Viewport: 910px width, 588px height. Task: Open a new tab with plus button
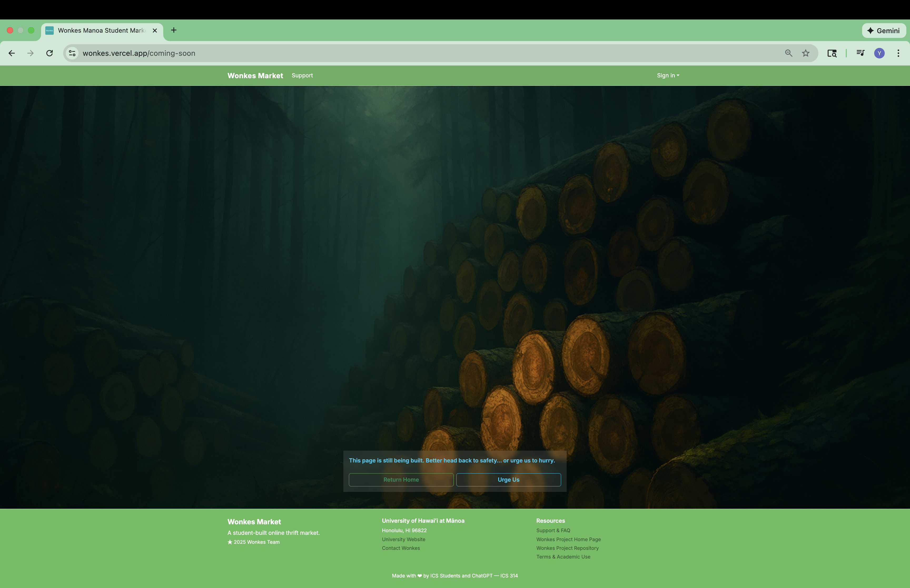click(x=174, y=30)
